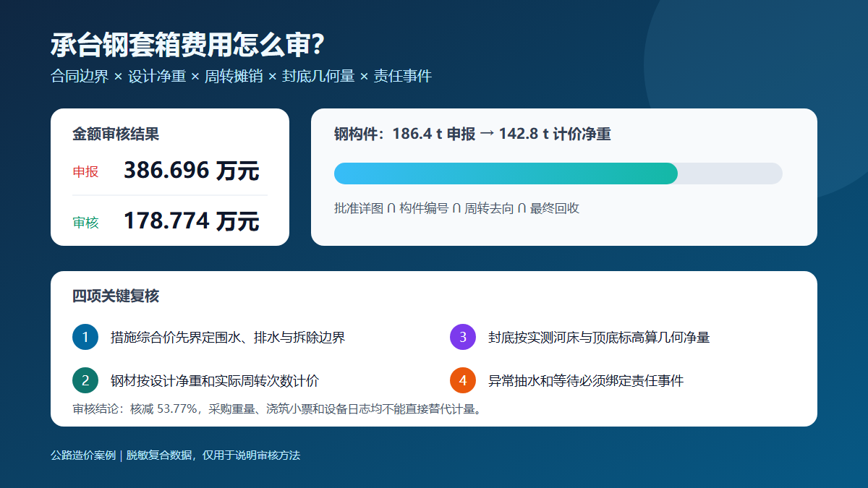Click the heading 钢构件：186.4 t 申报

click(x=472, y=134)
